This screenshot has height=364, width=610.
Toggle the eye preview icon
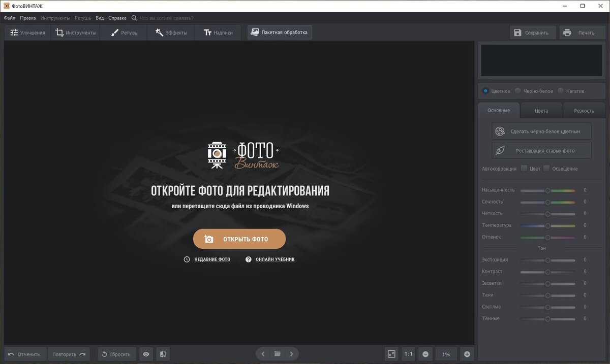(146, 354)
